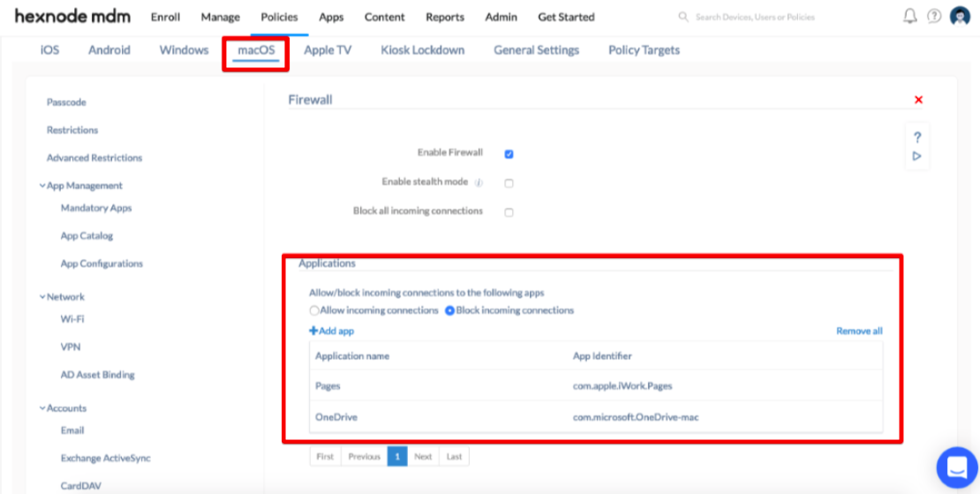This screenshot has height=494, width=980.
Task: Click the help question mark in header
Action: click(x=934, y=16)
